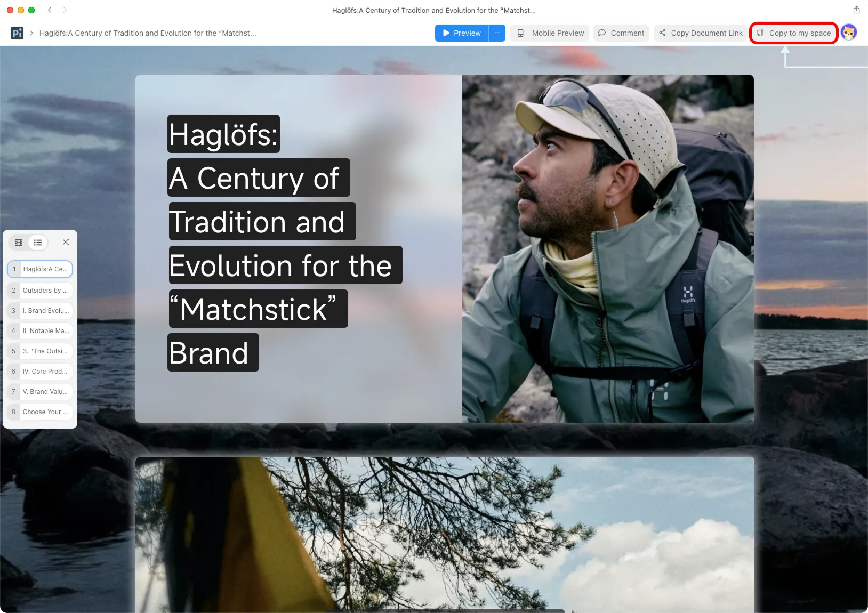Click the tree and sky image below
Screen dimensions: 868x613
pyautogui.click(x=445, y=535)
